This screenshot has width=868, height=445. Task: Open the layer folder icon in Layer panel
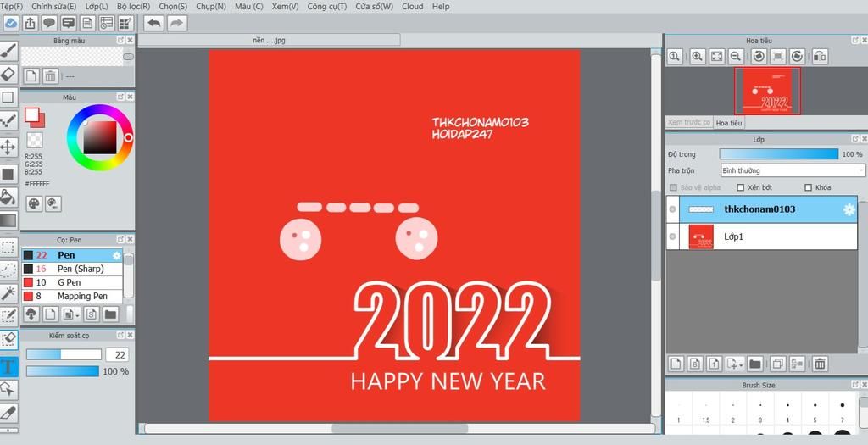tap(754, 364)
